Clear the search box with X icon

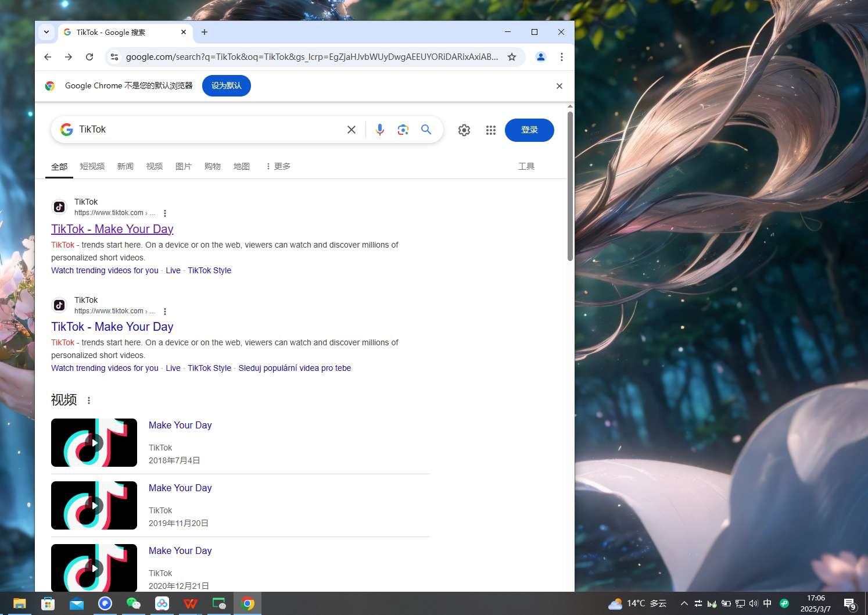click(x=351, y=130)
